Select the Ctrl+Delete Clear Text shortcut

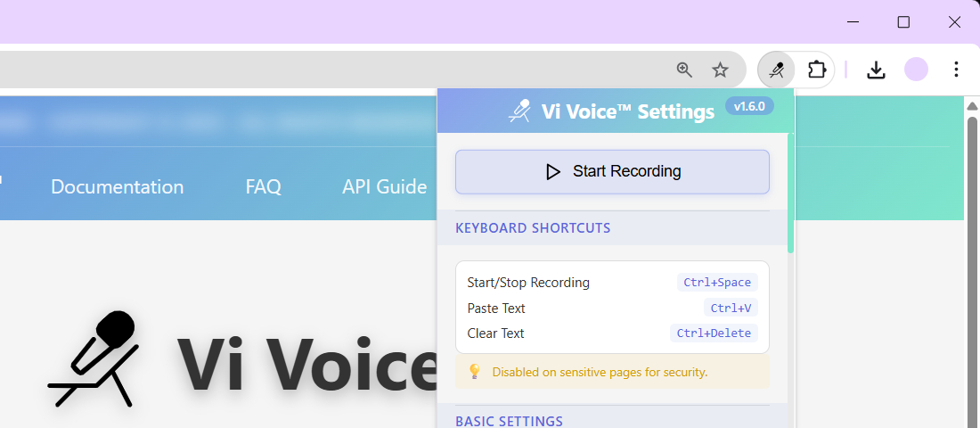pyautogui.click(x=714, y=333)
